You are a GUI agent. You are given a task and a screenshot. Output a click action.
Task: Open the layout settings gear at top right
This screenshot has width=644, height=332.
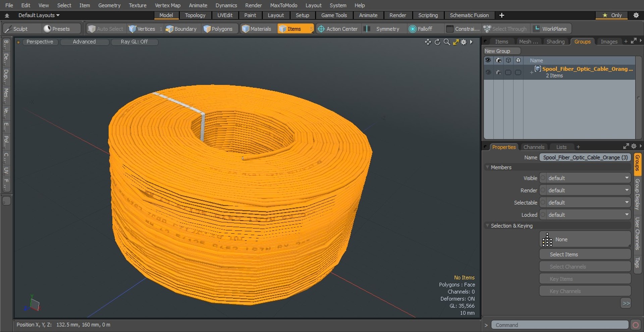(x=636, y=15)
